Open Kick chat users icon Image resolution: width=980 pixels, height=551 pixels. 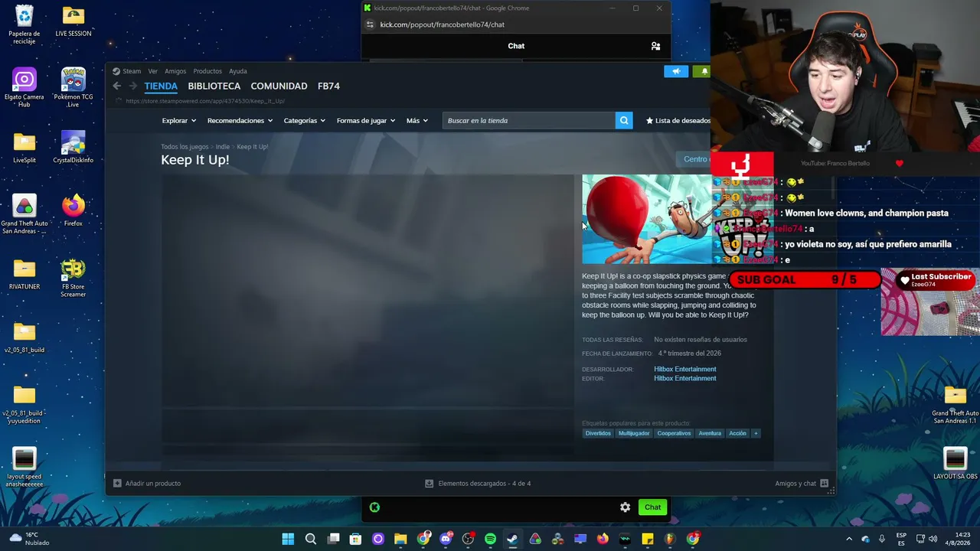click(655, 46)
